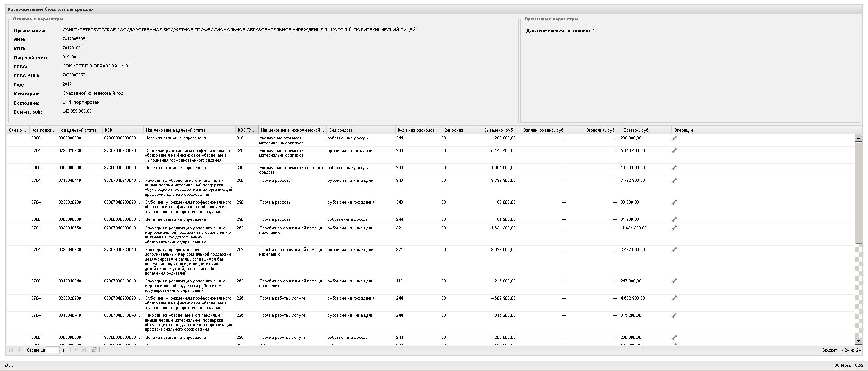Go to previous page of grid
This screenshot has width=868, height=371.
pyautogui.click(x=19, y=350)
